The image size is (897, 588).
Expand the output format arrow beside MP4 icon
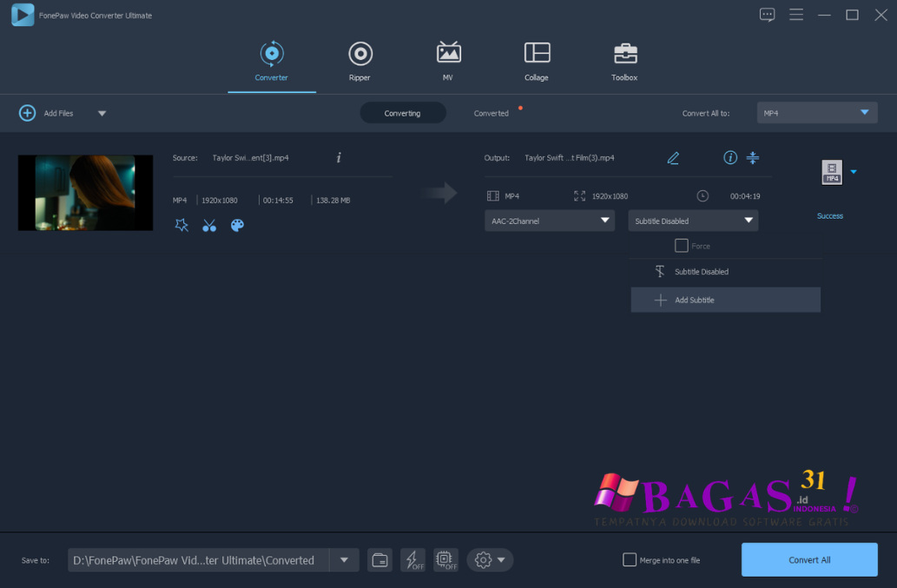pos(854,172)
